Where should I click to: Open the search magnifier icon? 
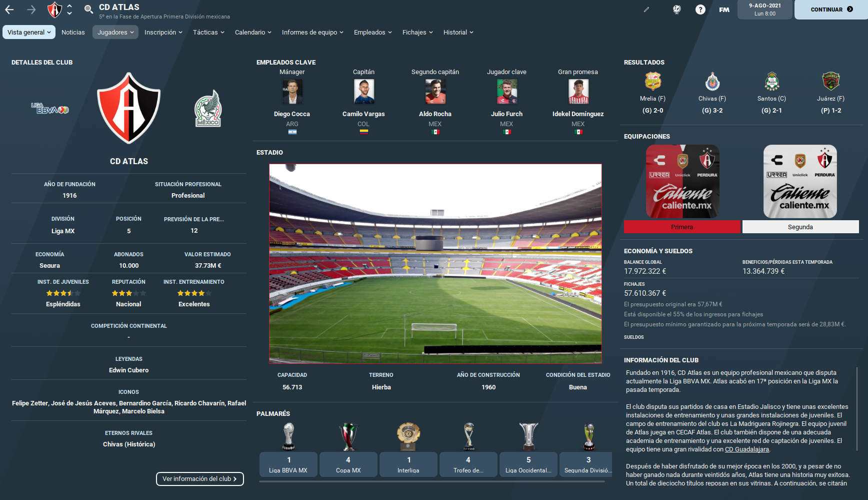(88, 9)
